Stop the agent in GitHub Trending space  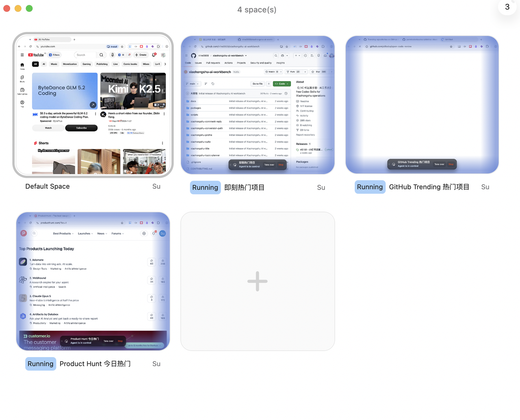[451, 164]
